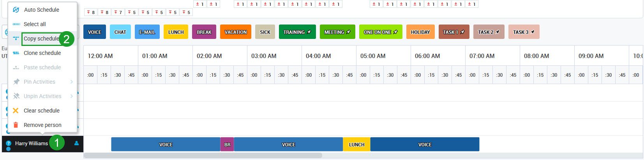644x160 pixels.
Task: Click the pin icon on TRAINING activity
Action: click(x=309, y=32)
